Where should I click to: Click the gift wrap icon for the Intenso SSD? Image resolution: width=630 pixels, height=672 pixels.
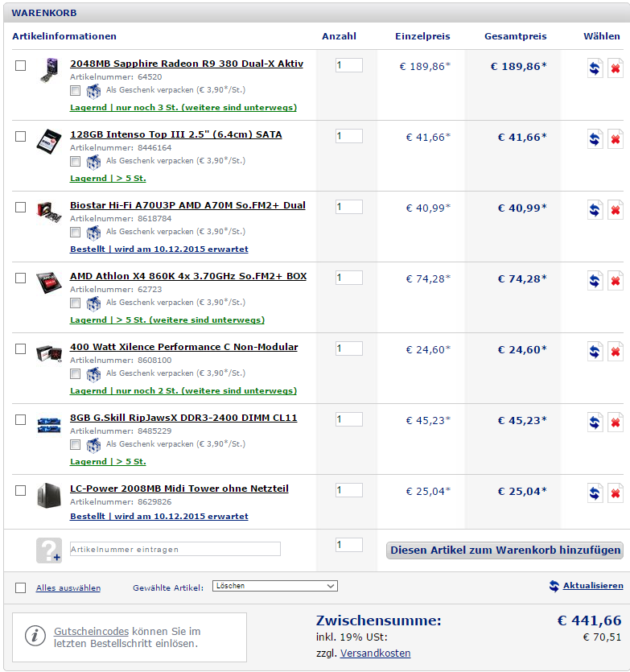coord(93,161)
